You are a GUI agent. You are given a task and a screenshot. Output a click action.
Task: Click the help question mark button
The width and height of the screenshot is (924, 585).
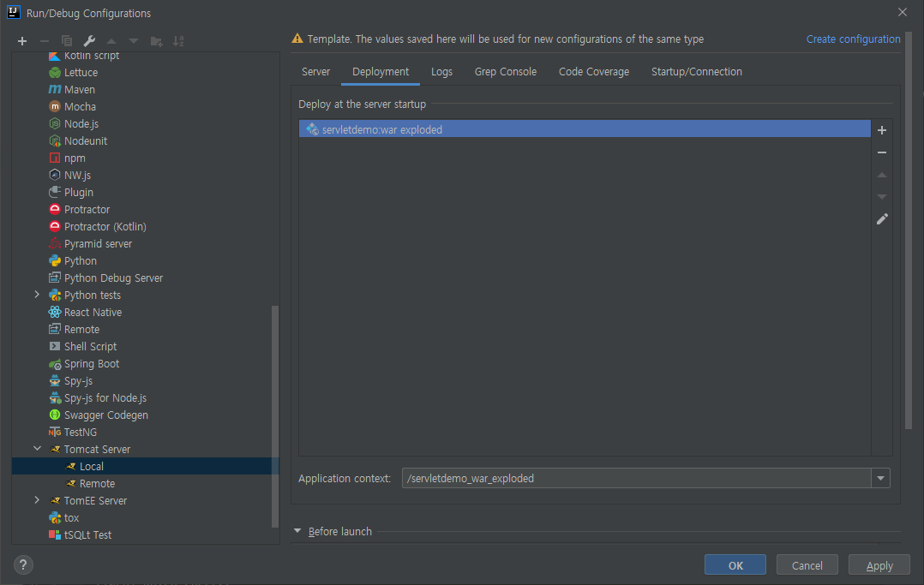[x=23, y=565]
